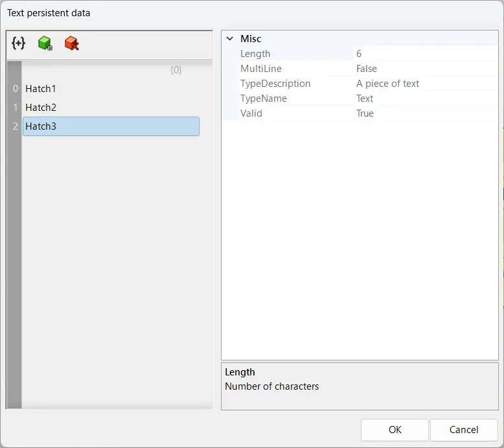
Task: Select the MultiLine property label
Action: tap(261, 69)
